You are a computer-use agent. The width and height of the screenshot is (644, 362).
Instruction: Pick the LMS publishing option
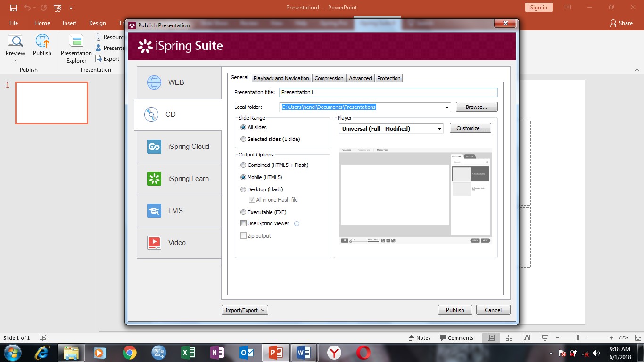(179, 211)
